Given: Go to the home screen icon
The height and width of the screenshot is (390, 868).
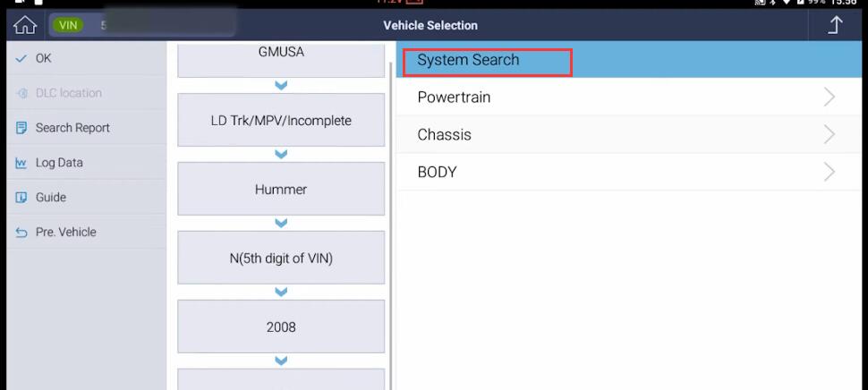Looking at the screenshot, I should (x=25, y=25).
